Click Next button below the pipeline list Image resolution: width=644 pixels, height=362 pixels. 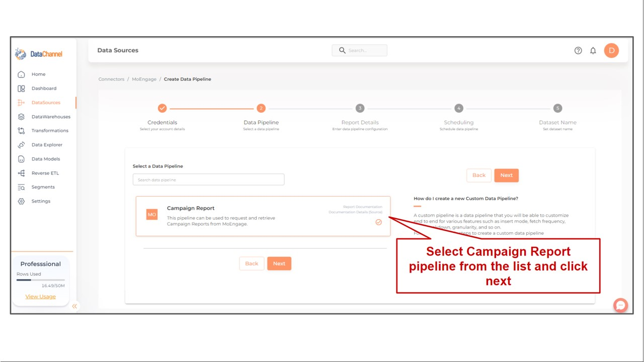pyautogui.click(x=279, y=263)
